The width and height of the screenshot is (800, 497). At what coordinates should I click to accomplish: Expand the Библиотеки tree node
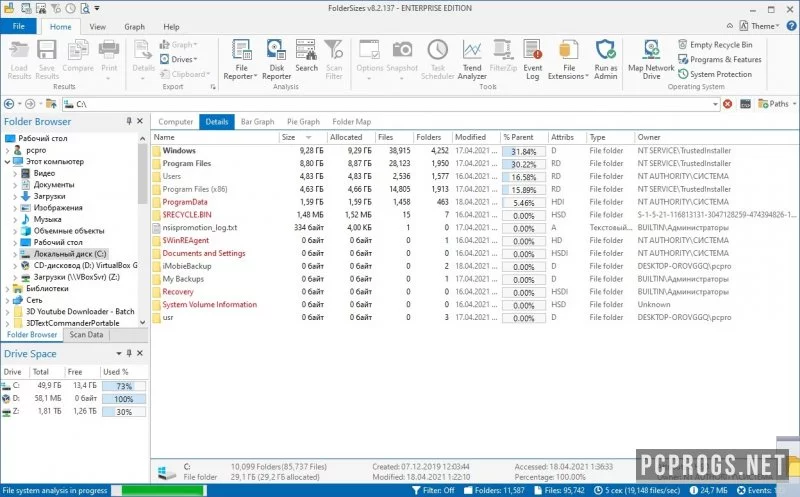pos(7,289)
